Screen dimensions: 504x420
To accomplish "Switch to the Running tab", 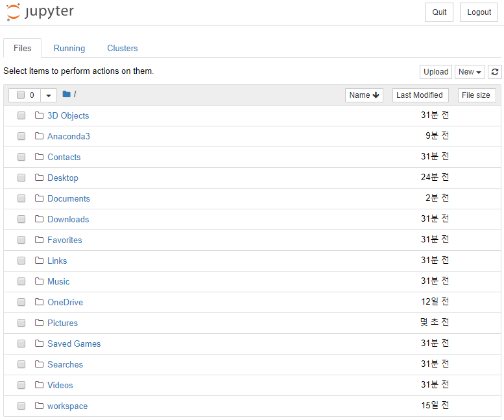I will (x=69, y=48).
